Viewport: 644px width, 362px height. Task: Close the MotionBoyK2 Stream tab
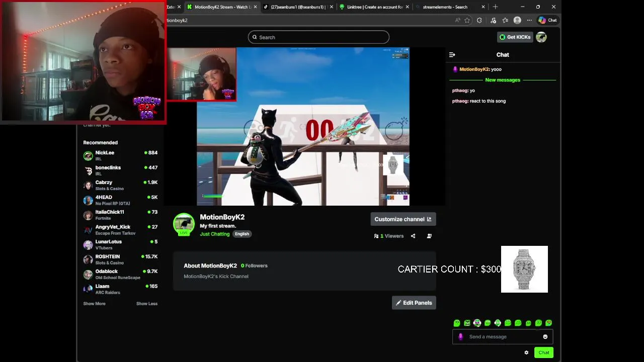tap(256, 7)
